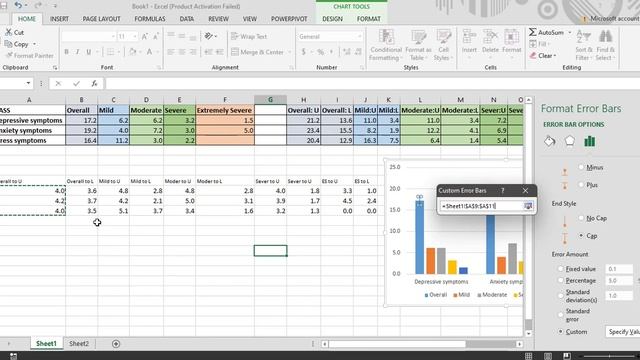Image resolution: width=640 pixels, height=360 pixels.
Task: Click the Cut command in Clipboard group
Action: (x=14, y=32)
